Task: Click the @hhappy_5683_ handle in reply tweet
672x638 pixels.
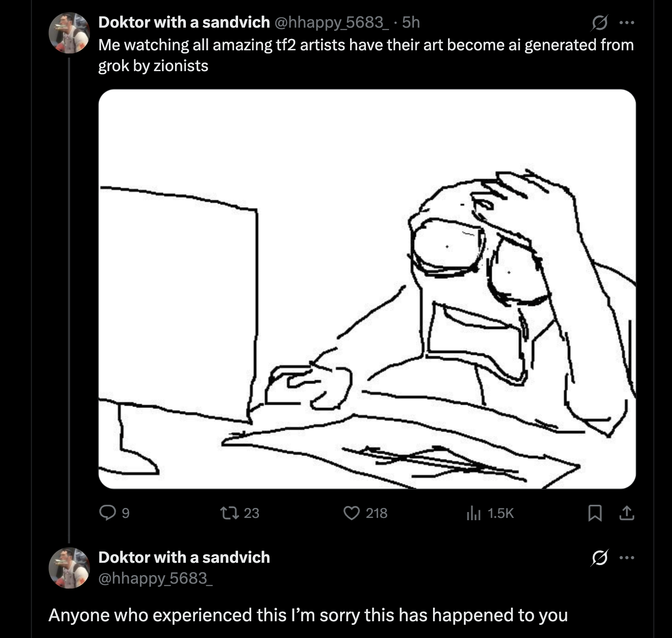Action: tap(156, 578)
